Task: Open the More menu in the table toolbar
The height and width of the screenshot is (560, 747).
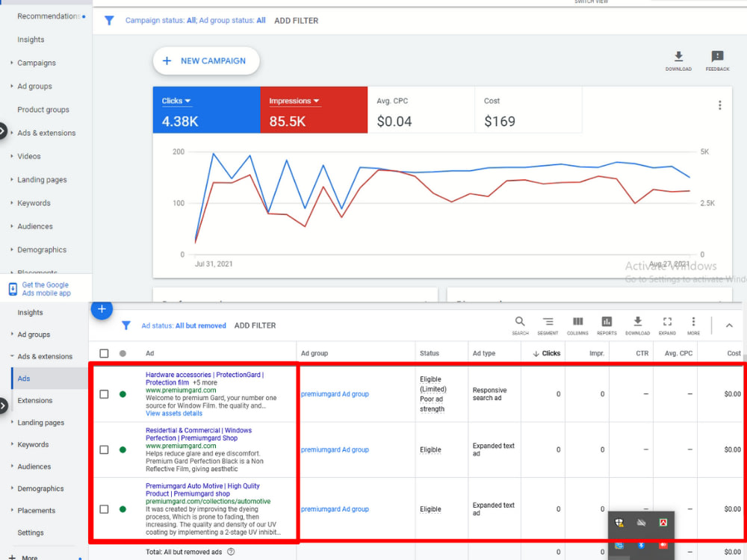Action: click(x=693, y=326)
